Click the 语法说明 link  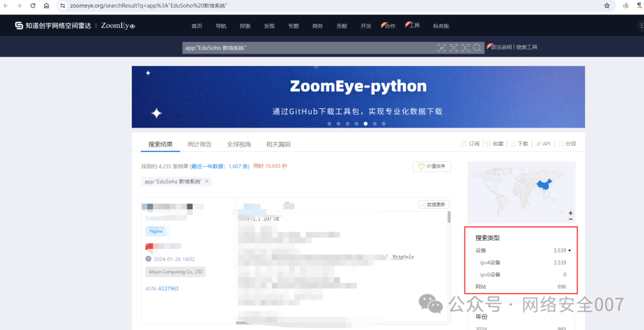[501, 47]
